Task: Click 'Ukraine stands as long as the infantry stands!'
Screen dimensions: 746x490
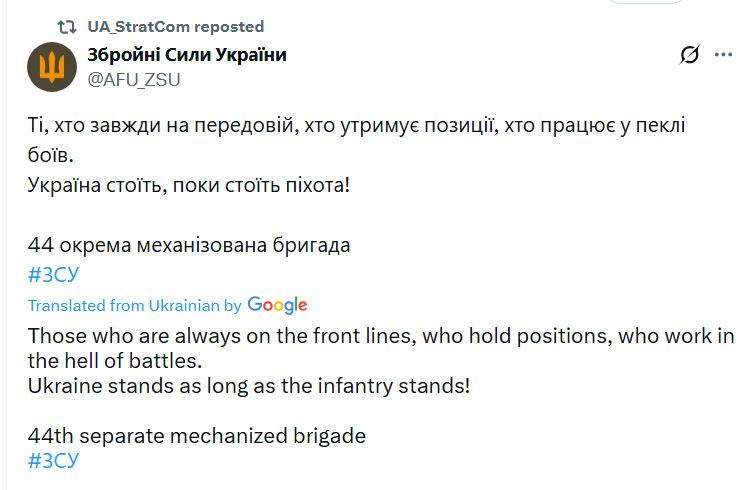Action: (249, 386)
